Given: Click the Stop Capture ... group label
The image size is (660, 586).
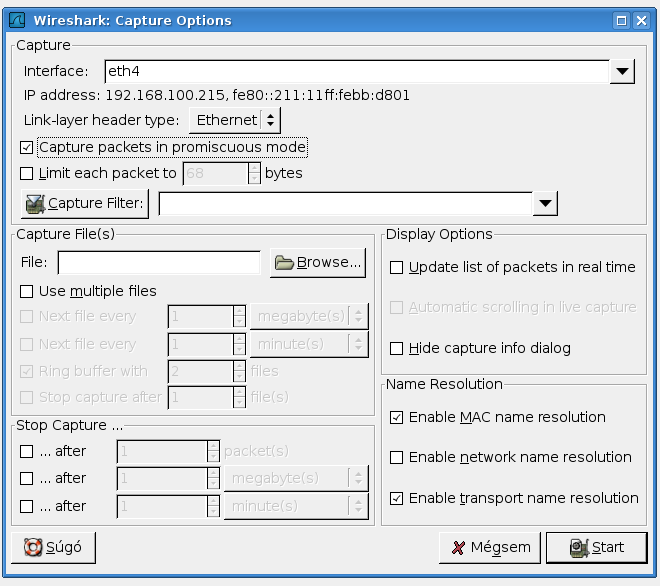Looking at the screenshot, I should 69,425.
